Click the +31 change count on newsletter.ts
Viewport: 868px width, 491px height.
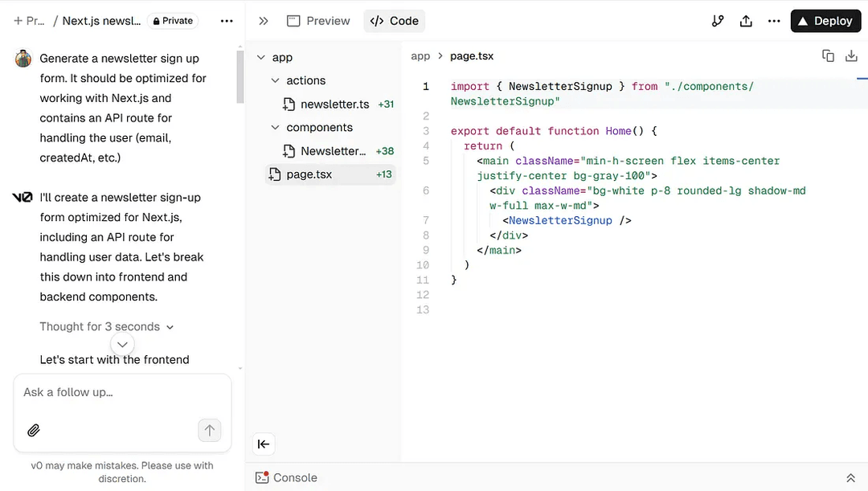tap(386, 104)
